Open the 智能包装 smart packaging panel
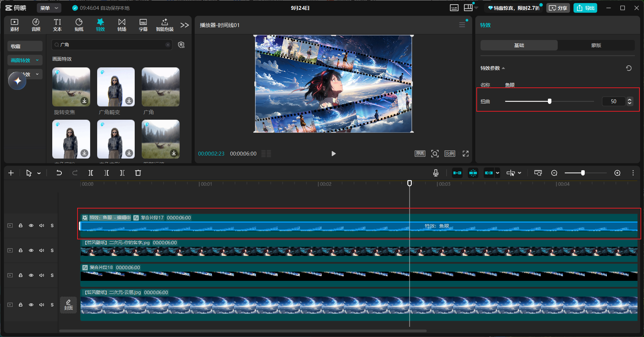 (165, 25)
